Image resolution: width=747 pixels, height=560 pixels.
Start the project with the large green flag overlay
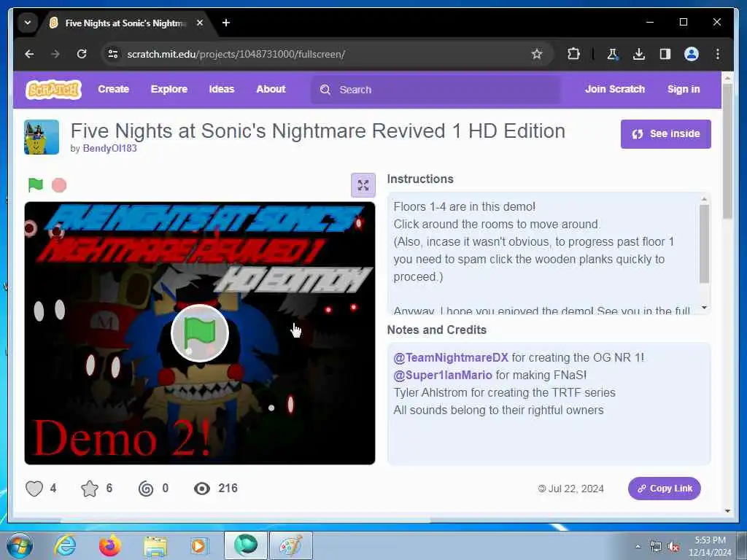pyautogui.click(x=200, y=333)
